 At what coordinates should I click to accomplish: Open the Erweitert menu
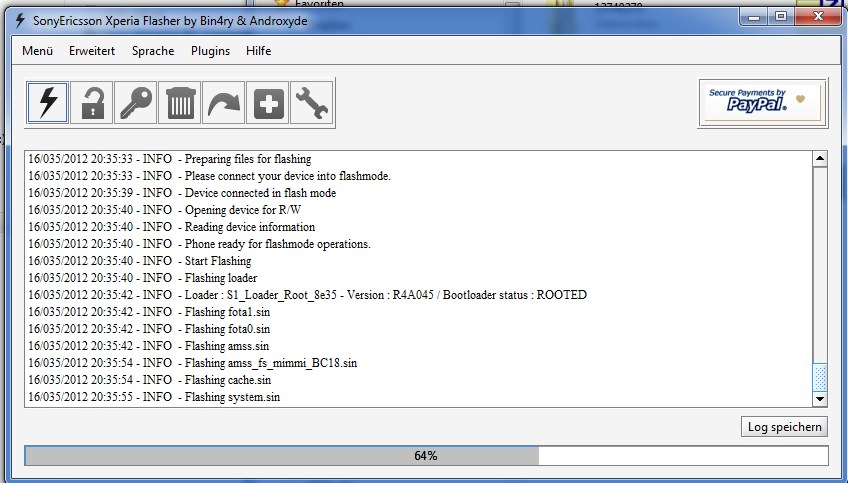92,51
